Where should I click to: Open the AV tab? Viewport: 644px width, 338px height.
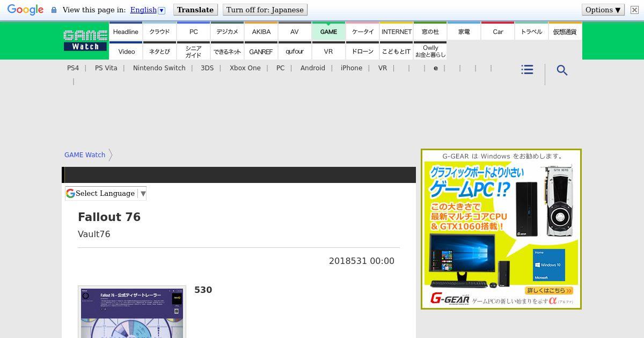[x=295, y=31]
